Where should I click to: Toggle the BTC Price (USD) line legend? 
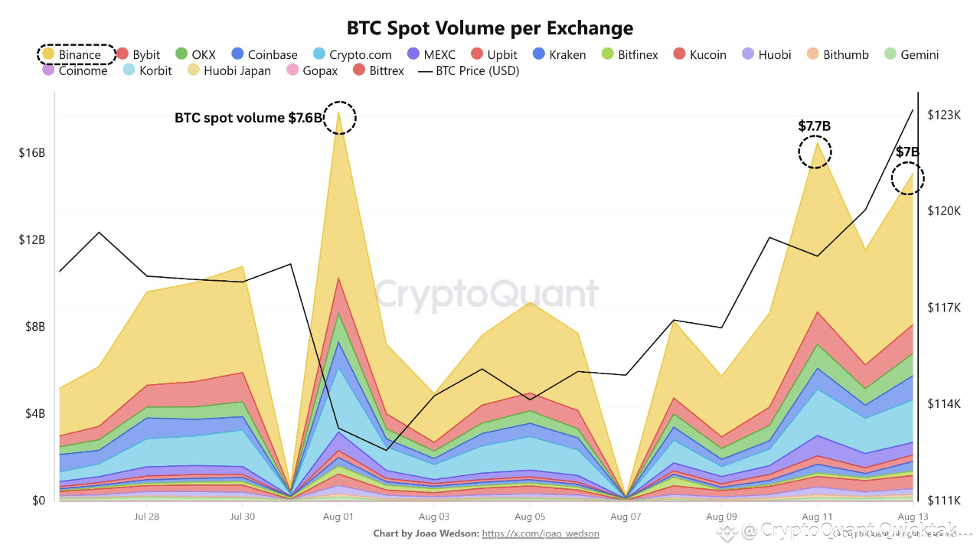coord(469,71)
